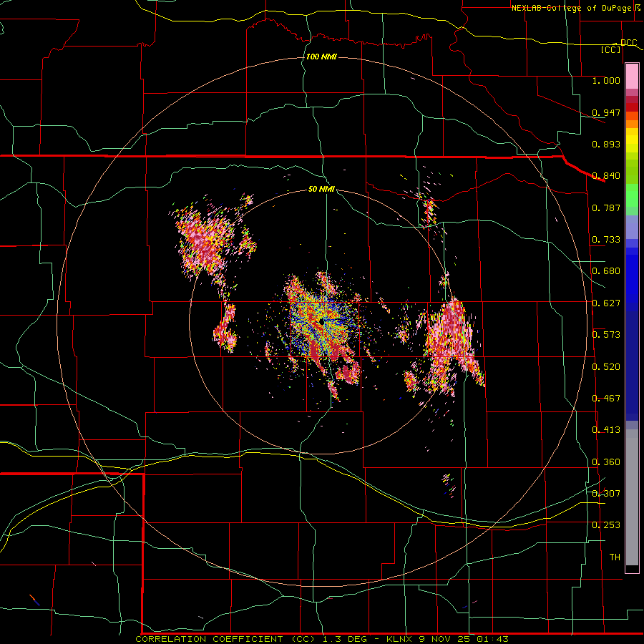Click the 0.467 scale value
This screenshot has height=644, width=644.
point(606,399)
